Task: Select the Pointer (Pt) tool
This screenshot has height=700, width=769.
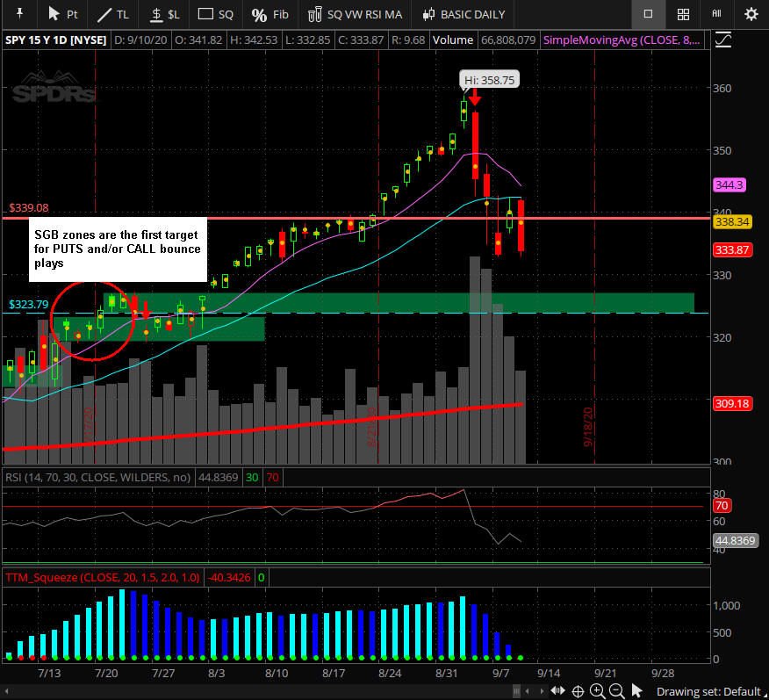Action: (x=62, y=14)
